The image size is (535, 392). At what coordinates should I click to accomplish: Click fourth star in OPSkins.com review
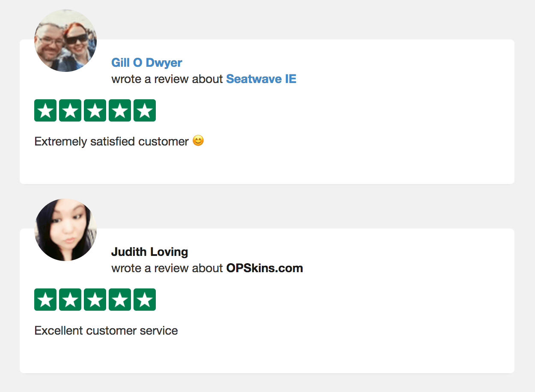click(120, 300)
